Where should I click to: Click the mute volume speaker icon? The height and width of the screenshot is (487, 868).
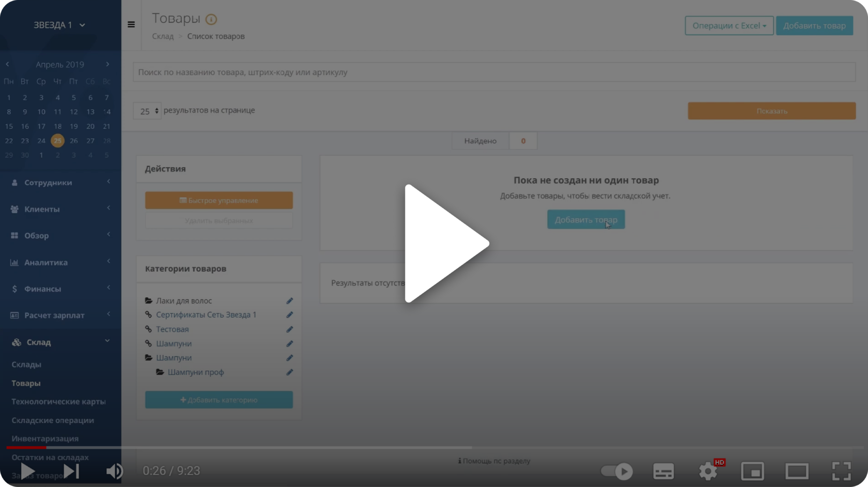pos(114,471)
